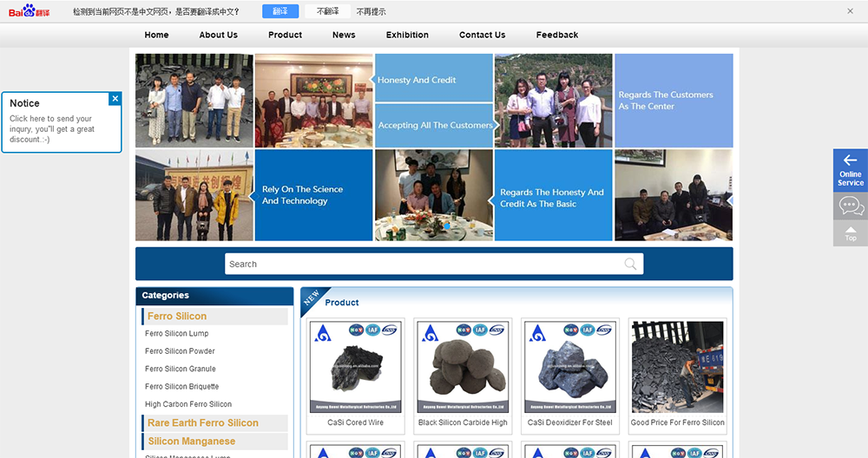
Task: Open the About Us menu
Action: tap(218, 35)
